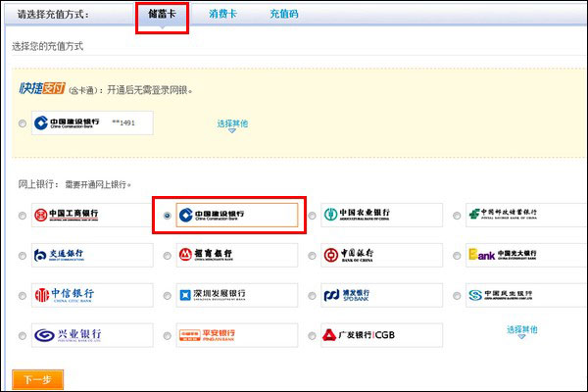Switch to the 消费卡 tab
588x392 pixels.
point(222,15)
